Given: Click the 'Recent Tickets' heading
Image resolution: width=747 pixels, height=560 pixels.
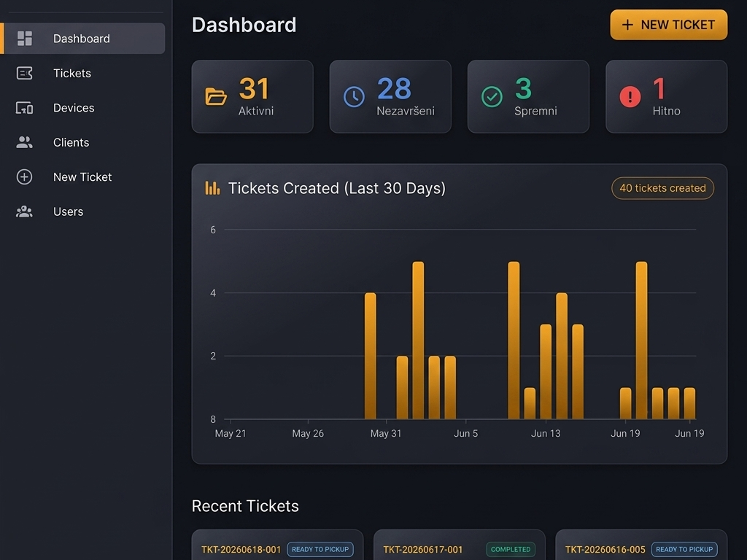Looking at the screenshot, I should click(x=245, y=506).
